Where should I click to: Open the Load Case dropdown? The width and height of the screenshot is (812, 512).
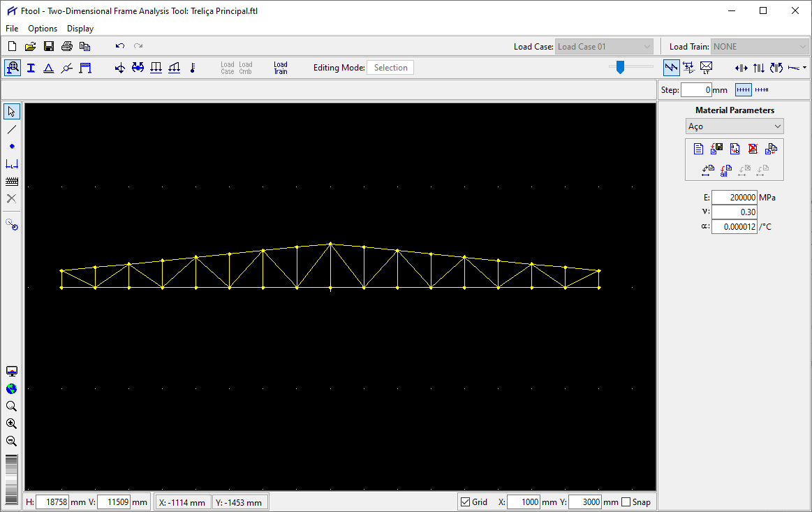(x=604, y=47)
